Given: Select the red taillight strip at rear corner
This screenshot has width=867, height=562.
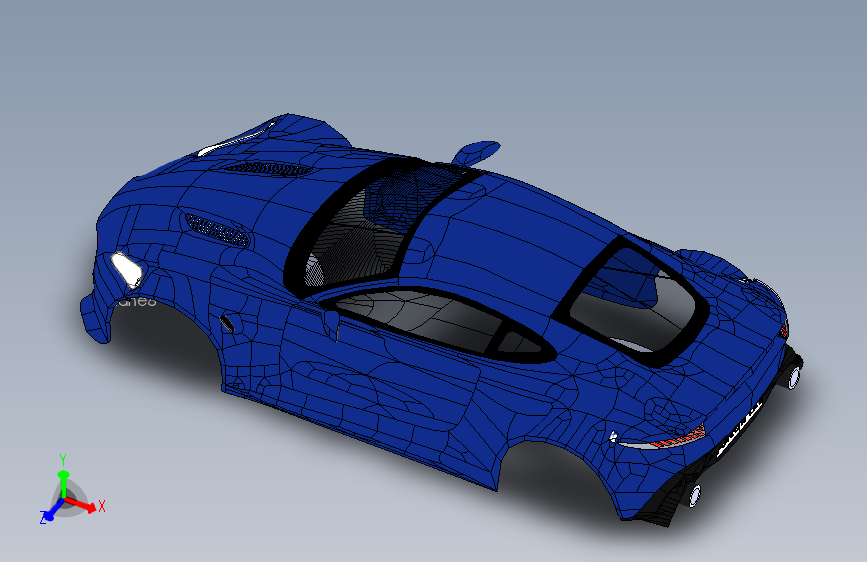Looking at the screenshot, I should pos(678,436).
